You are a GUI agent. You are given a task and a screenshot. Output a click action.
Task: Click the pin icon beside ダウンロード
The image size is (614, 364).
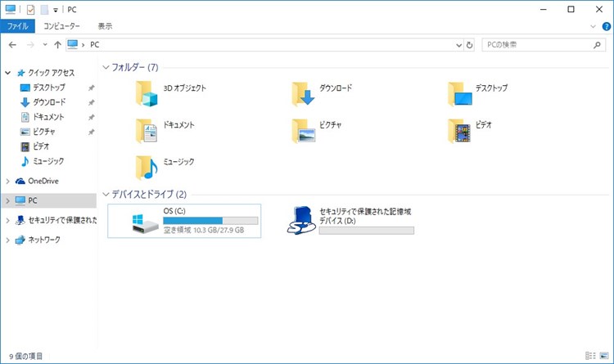coord(91,102)
